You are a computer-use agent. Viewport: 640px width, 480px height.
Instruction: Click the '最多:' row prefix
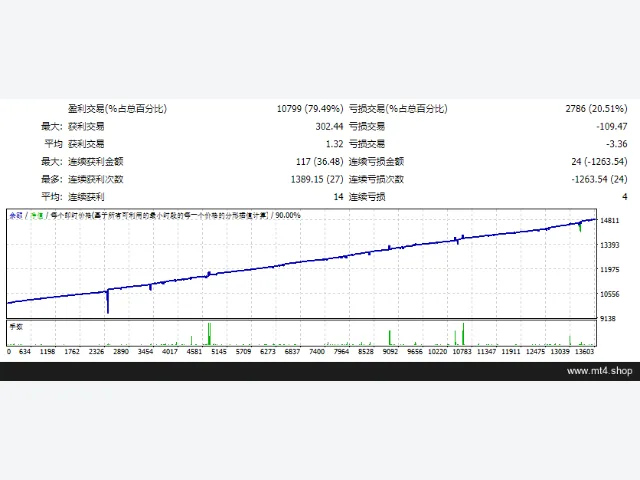tap(52, 179)
